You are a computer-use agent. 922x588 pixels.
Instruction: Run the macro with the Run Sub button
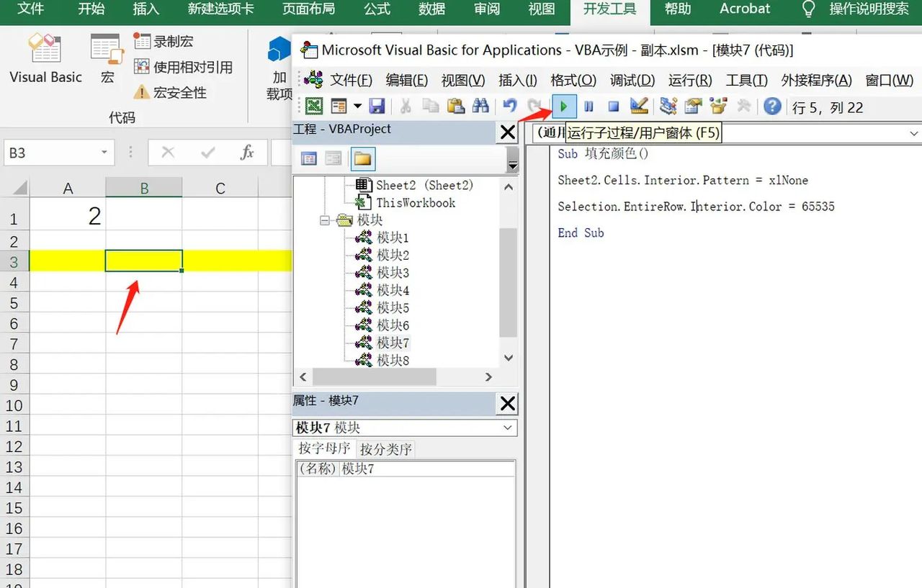pos(564,106)
